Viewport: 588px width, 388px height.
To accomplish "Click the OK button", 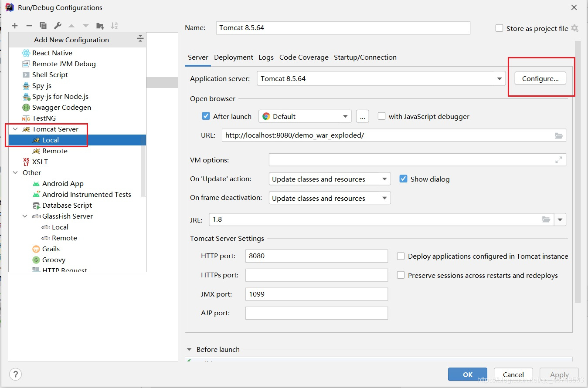I will 468,374.
